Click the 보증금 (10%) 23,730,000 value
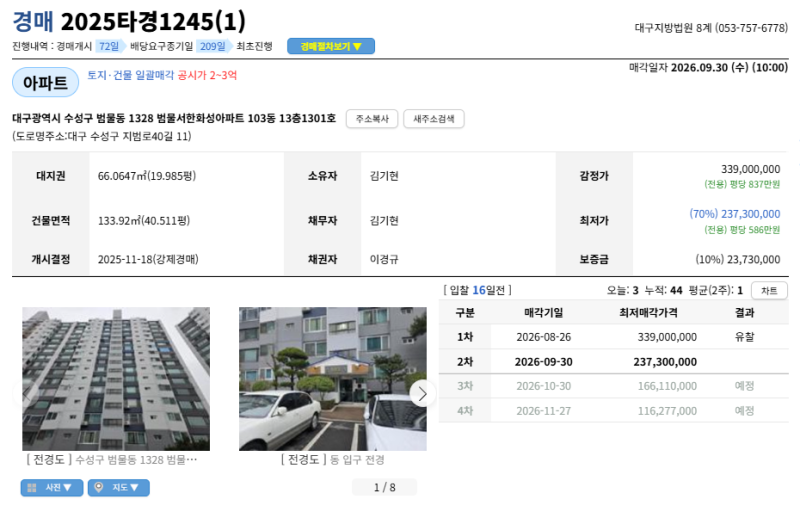The height and width of the screenshot is (524, 800). tap(738, 259)
